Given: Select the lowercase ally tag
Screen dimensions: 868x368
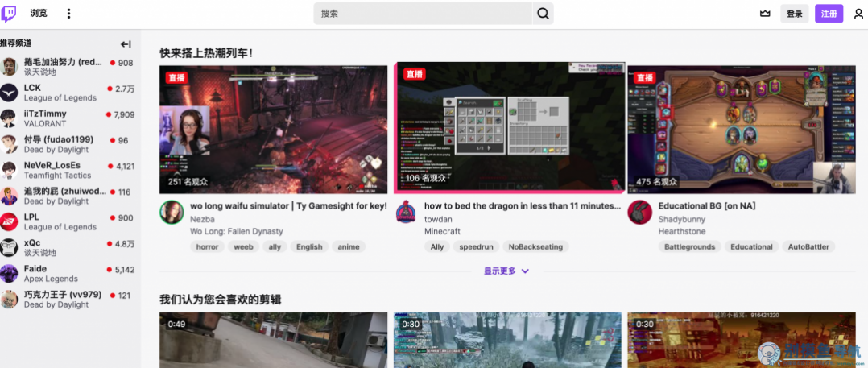Looking at the screenshot, I should [x=275, y=246].
